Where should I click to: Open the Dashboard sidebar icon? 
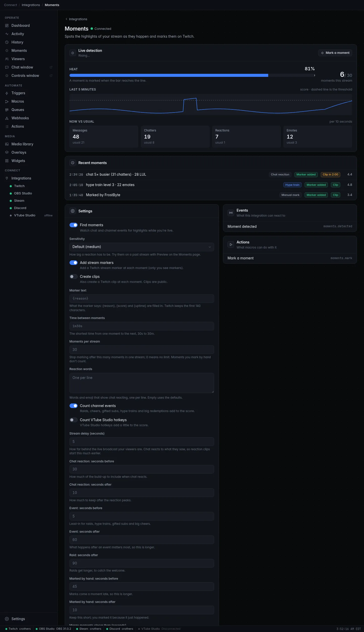click(7, 26)
